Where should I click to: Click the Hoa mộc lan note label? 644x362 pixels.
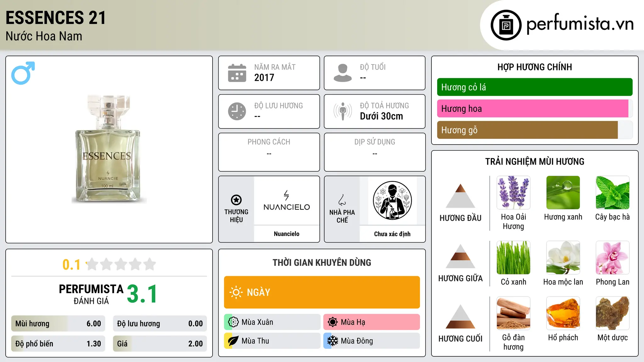click(x=563, y=282)
